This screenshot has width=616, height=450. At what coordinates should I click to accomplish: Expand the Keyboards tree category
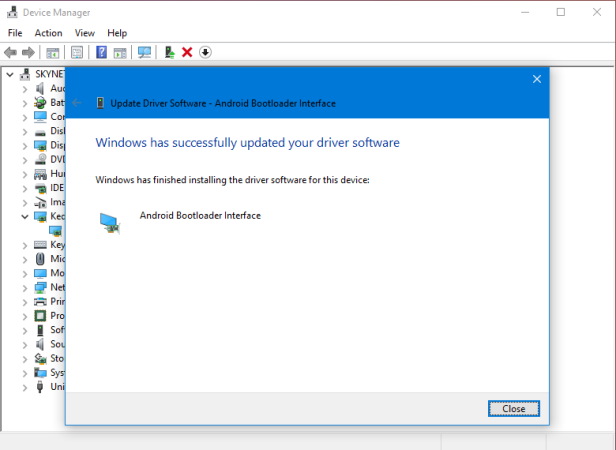(25, 245)
